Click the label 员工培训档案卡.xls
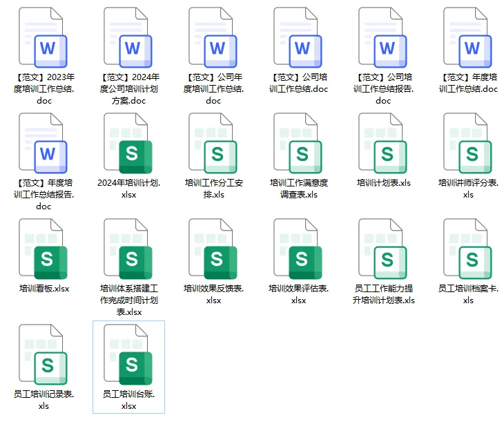Viewport: 504px width, 422px height. pyautogui.click(x=468, y=294)
